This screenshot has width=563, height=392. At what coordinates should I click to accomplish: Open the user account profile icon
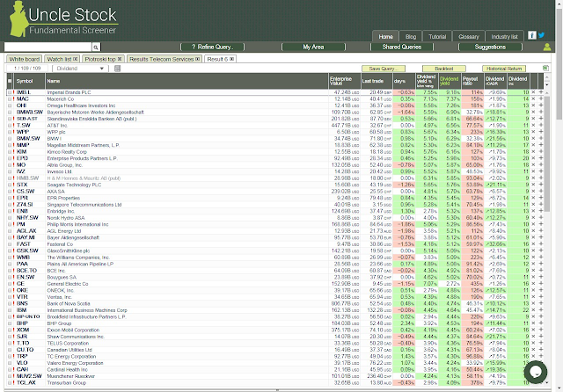[547, 47]
